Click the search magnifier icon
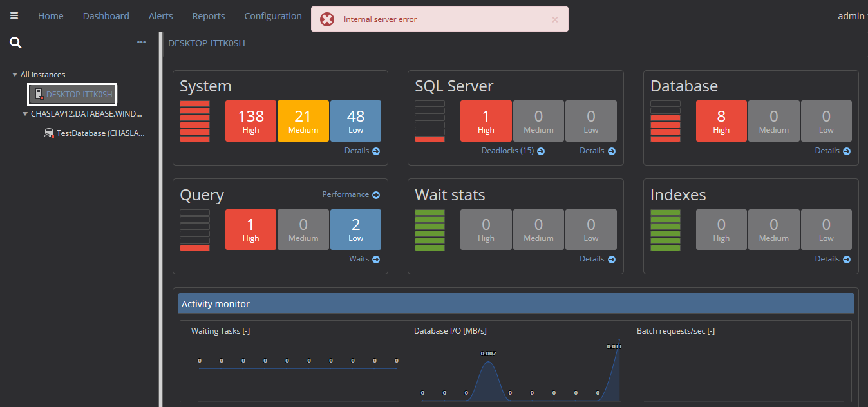The width and height of the screenshot is (868, 407). pyautogui.click(x=16, y=43)
